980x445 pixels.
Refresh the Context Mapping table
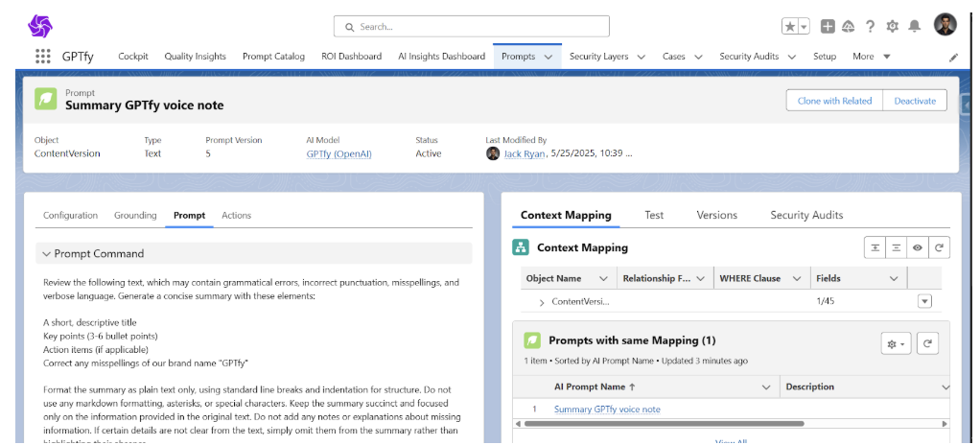[x=939, y=247]
